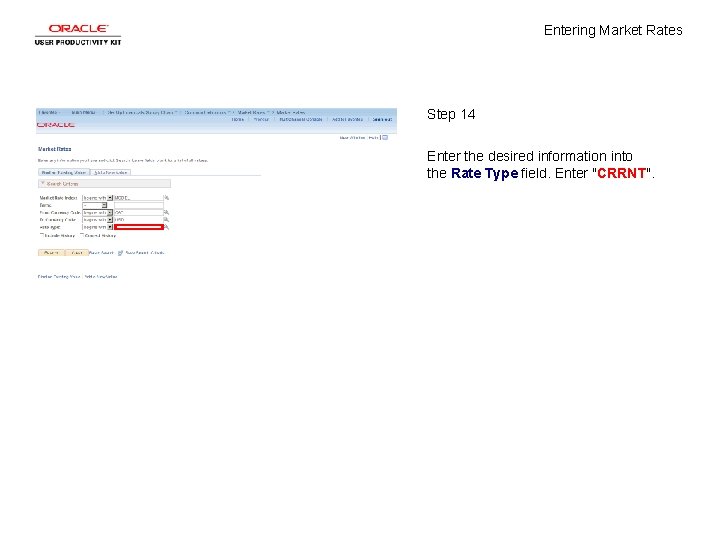Click the page icon beside Help
Viewport: 720px width, 540px height.
(x=385, y=137)
